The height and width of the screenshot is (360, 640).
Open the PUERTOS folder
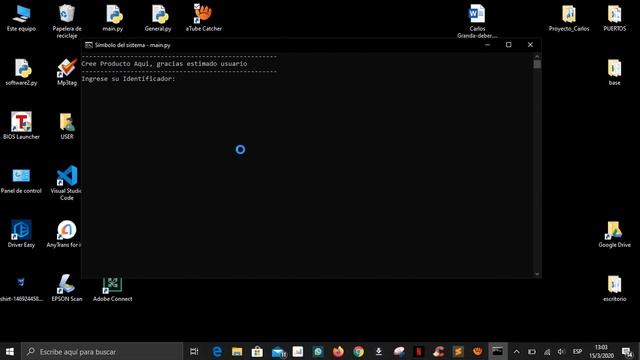coord(614,18)
